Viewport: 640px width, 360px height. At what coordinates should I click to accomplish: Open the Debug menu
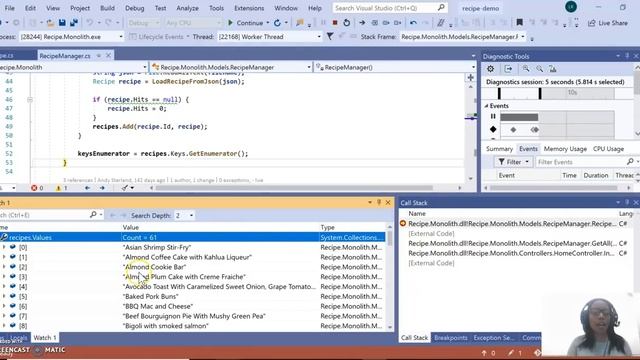pos(134,8)
